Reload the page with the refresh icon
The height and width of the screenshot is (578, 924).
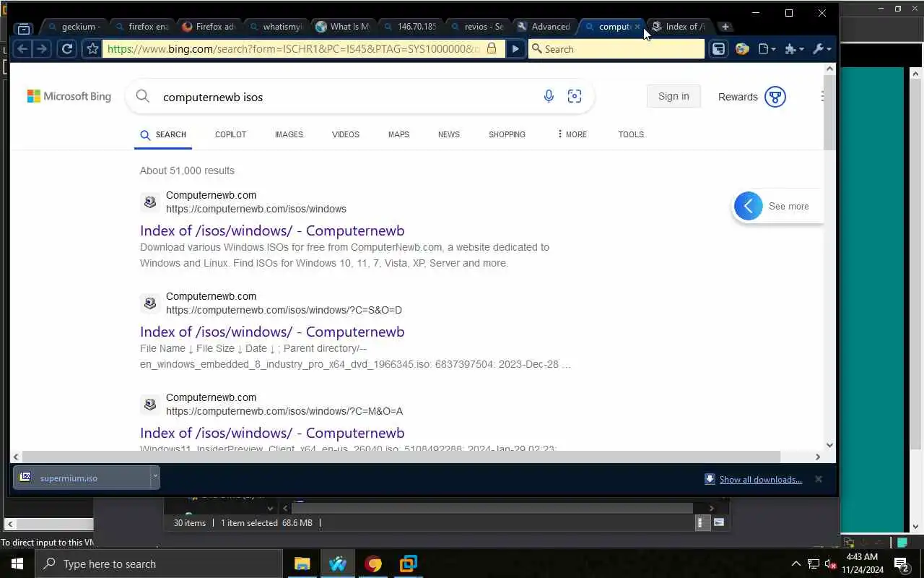coord(67,48)
